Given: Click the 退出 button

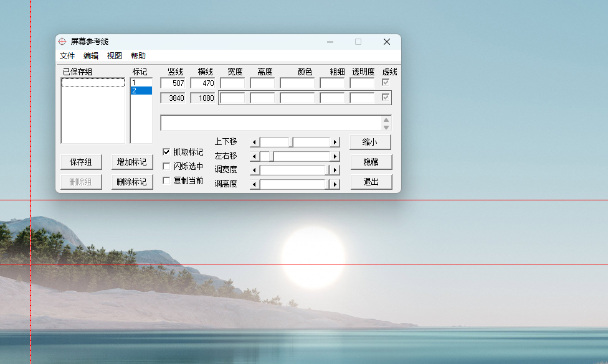Looking at the screenshot, I should pyautogui.click(x=371, y=182).
